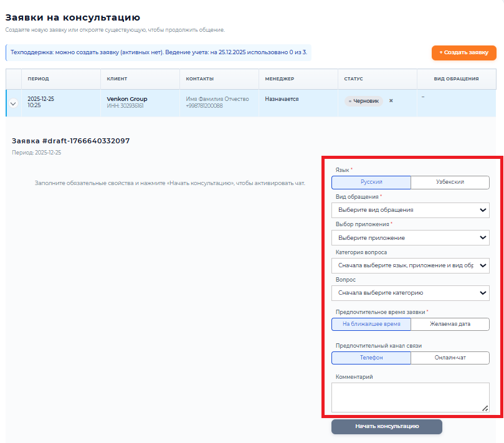Switch language to Узбекский
Screen dimensions: 504x443
pos(450,183)
